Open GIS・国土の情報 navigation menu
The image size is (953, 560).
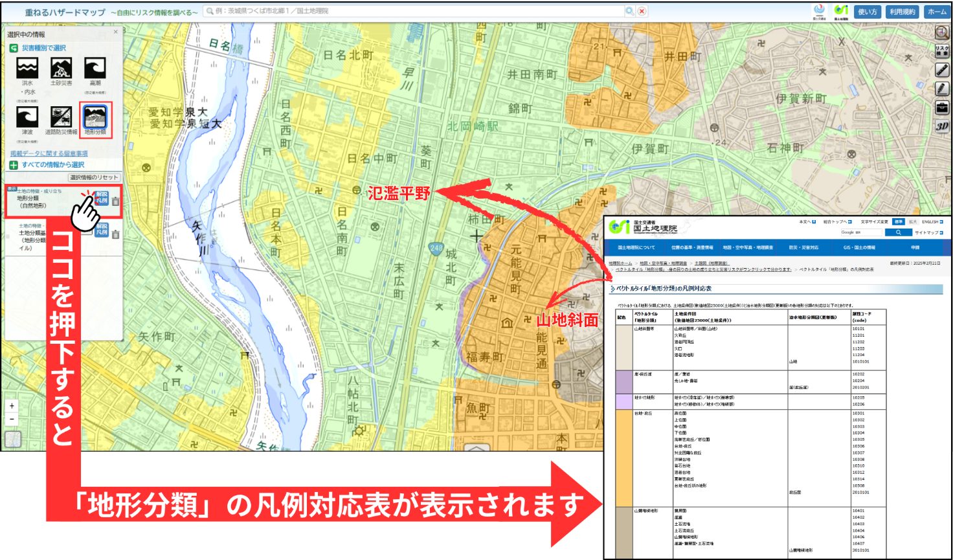(858, 247)
